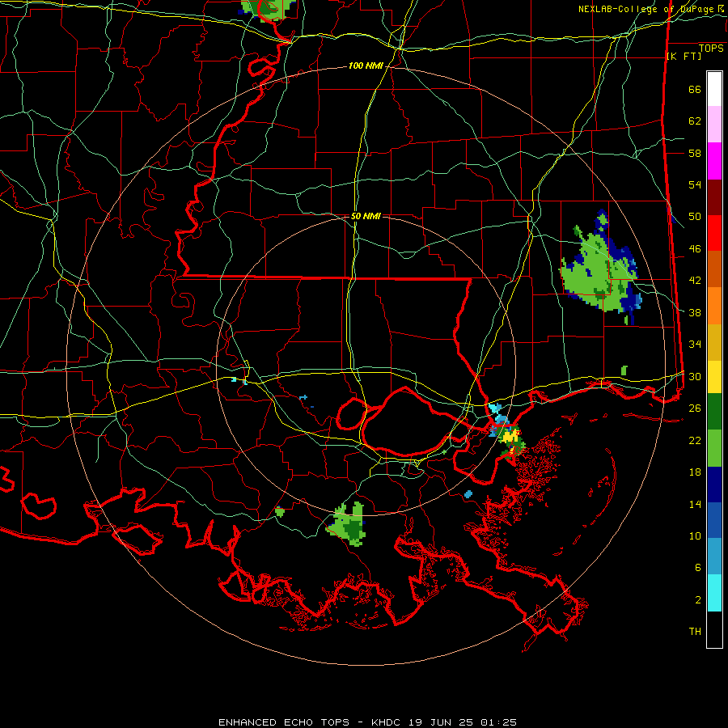Click the legend value 2

697,599
